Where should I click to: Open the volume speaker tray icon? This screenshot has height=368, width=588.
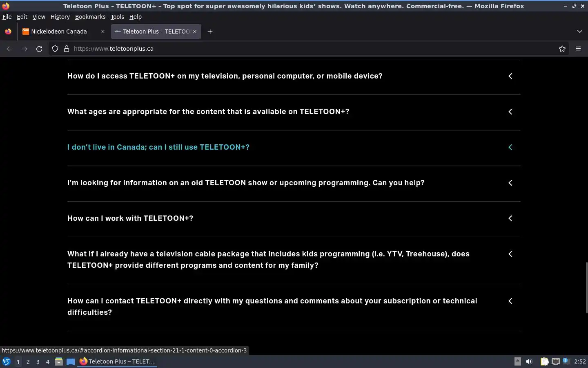coord(529,361)
